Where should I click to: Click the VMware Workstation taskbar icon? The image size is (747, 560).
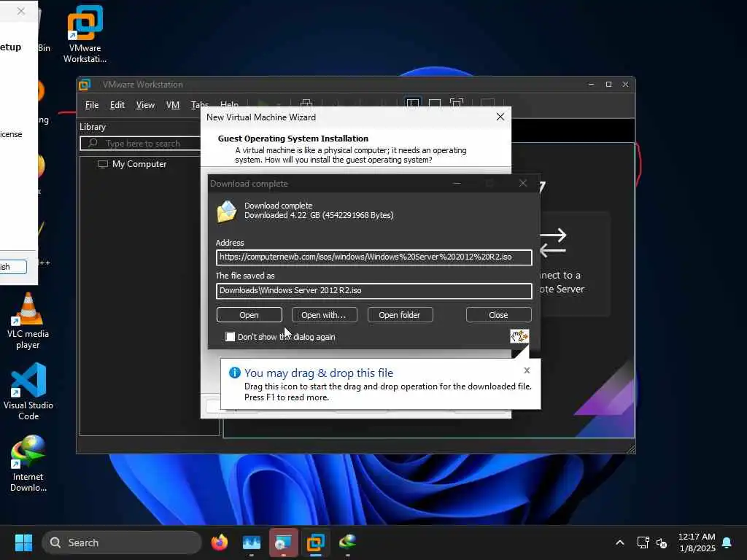[315, 542]
